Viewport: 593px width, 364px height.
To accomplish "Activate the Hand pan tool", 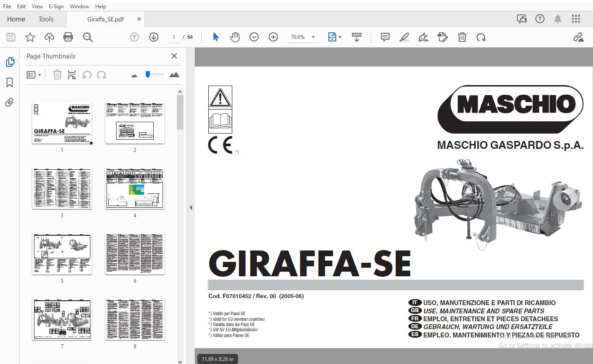I will tap(235, 38).
